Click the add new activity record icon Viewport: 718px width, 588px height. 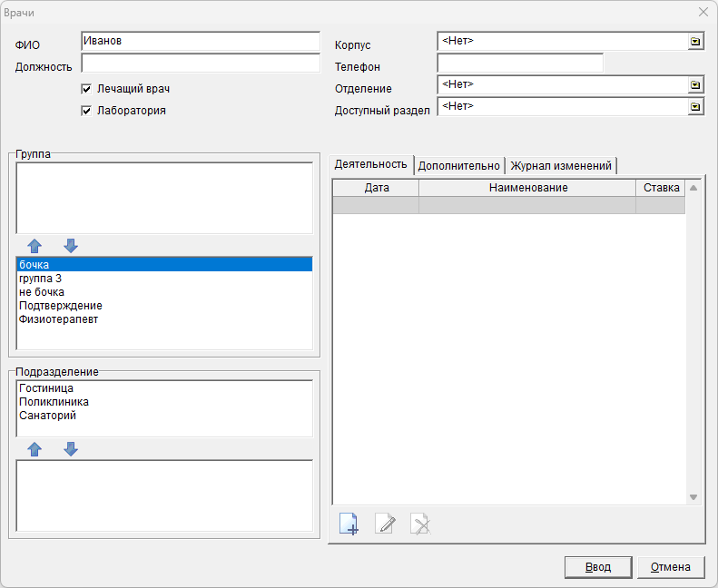(349, 524)
